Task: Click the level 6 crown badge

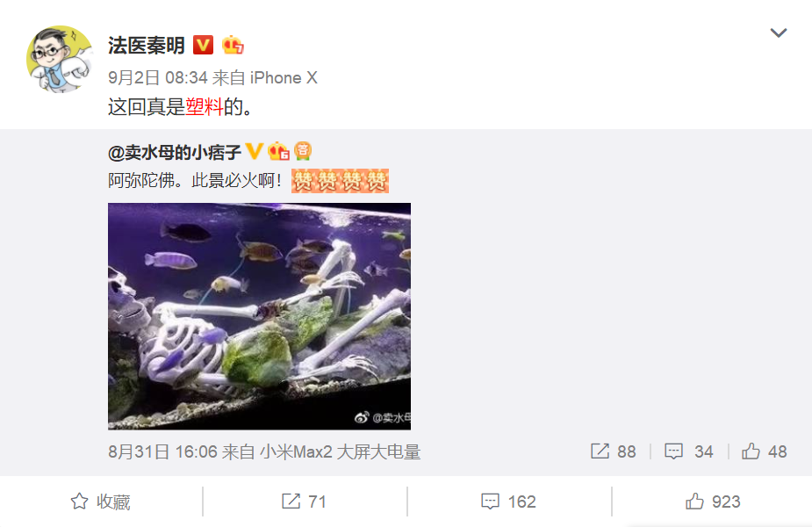Action: tap(278, 151)
